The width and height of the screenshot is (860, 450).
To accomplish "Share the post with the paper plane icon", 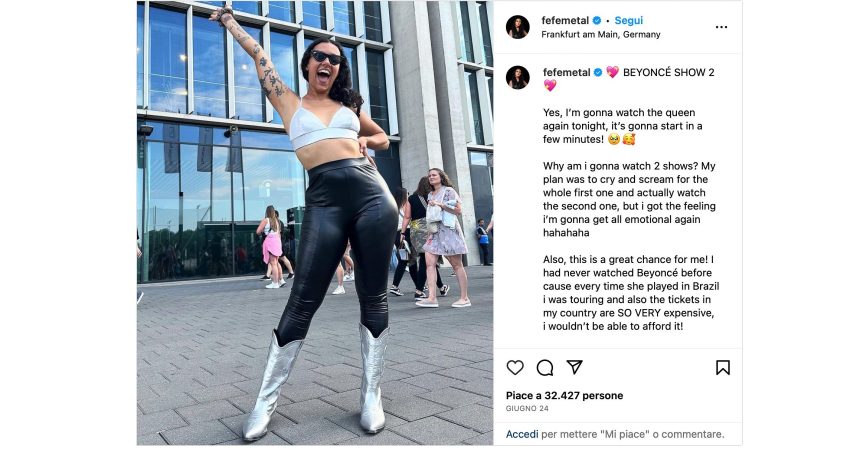I will (x=574, y=367).
